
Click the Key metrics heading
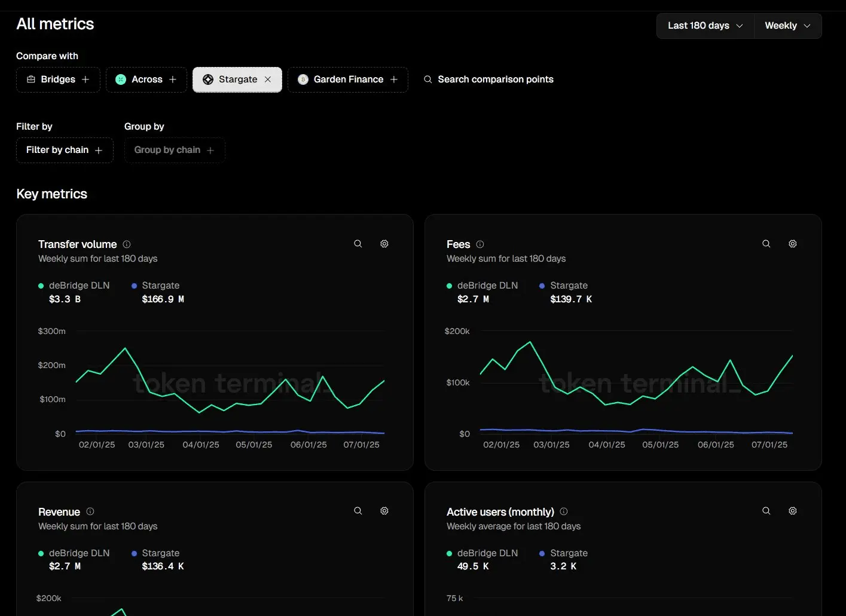tap(52, 194)
